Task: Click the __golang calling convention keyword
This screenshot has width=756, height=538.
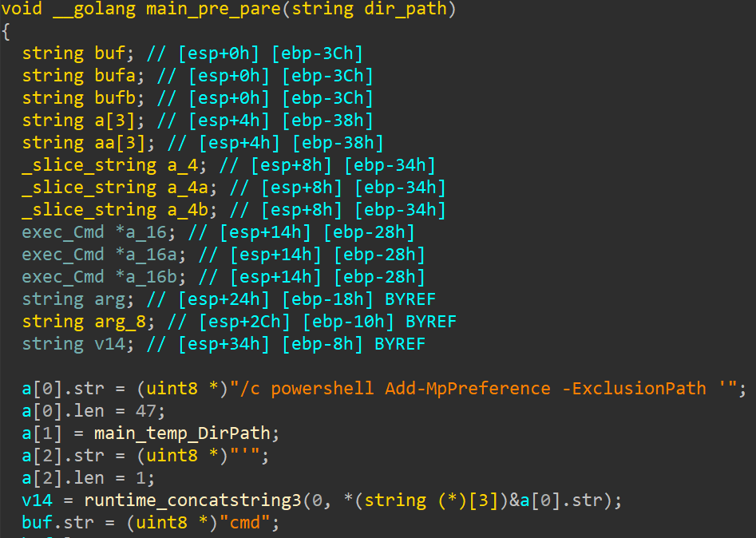Action: (x=94, y=9)
